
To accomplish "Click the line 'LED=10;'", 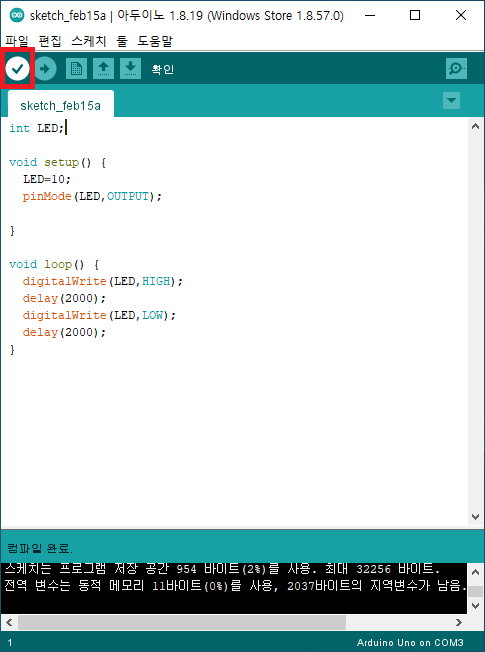I will coord(47,179).
